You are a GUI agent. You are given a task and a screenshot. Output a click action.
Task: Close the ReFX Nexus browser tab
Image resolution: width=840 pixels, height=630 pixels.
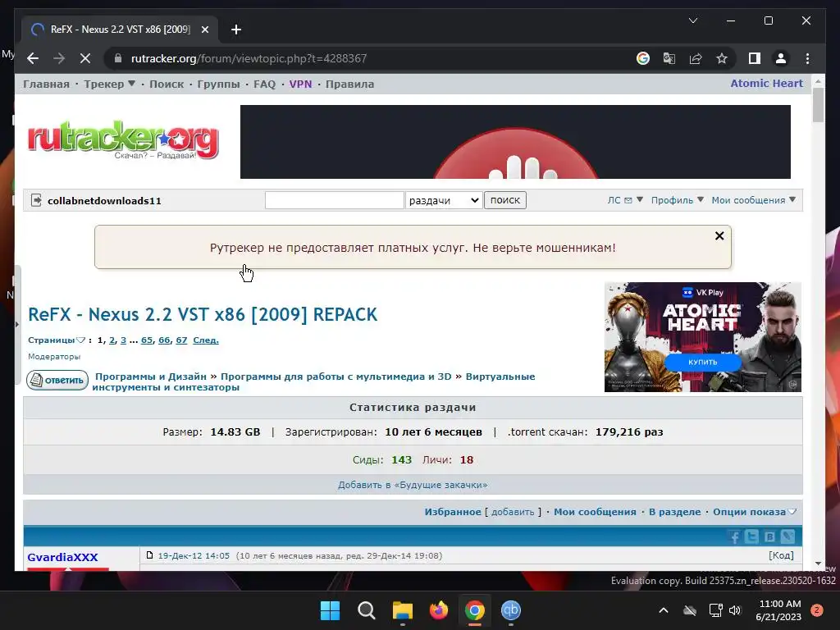pos(204,30)
